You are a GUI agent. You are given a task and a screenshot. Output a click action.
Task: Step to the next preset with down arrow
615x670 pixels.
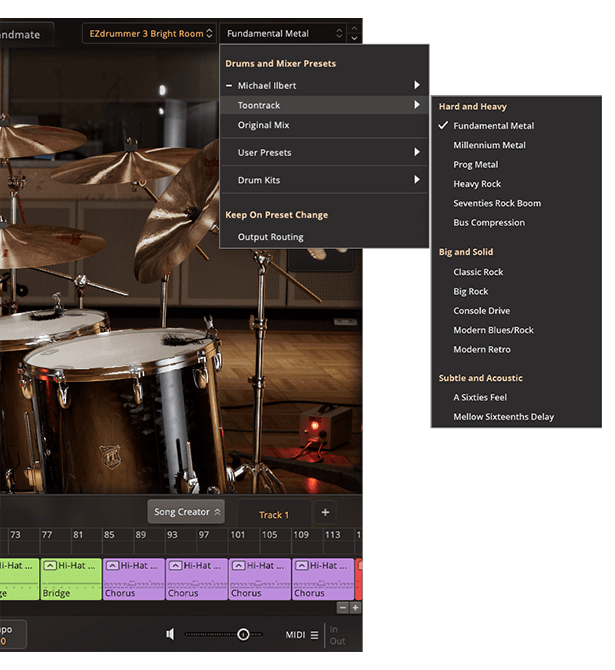coord(353,38)
